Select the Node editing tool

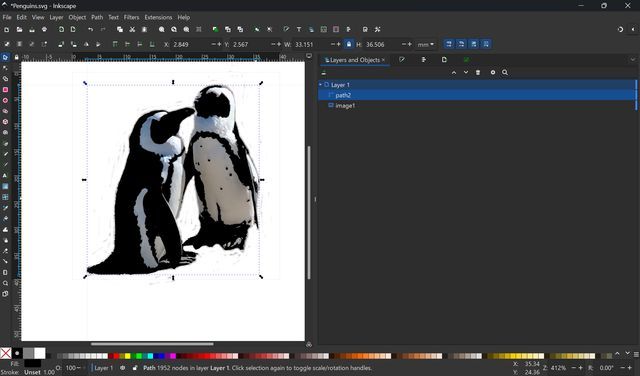[x=5, y=68]
